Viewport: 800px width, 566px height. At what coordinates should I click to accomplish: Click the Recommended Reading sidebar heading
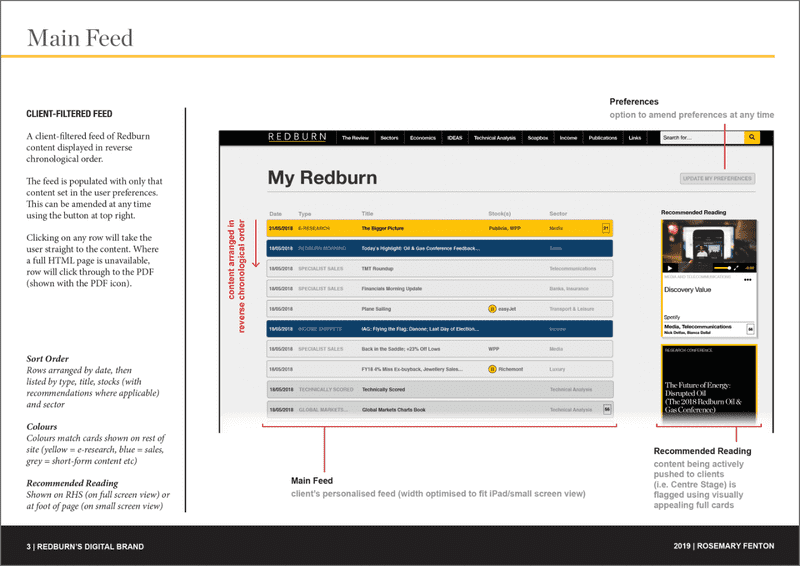[x=693, y=212]
